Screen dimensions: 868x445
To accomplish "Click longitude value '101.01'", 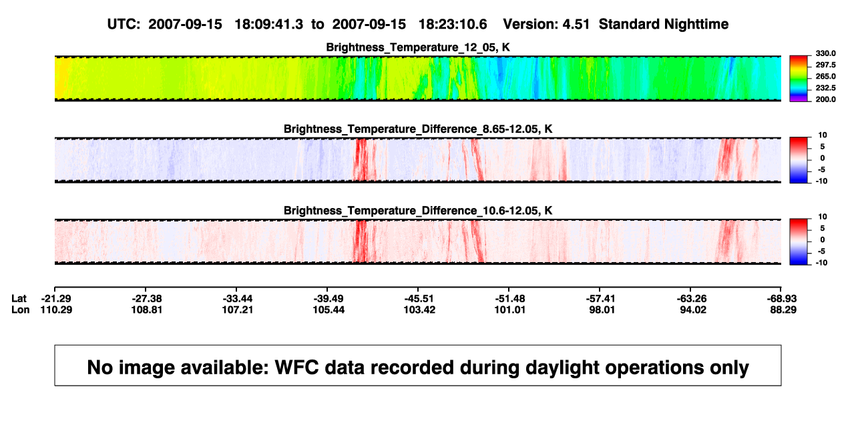I will 509,310.
